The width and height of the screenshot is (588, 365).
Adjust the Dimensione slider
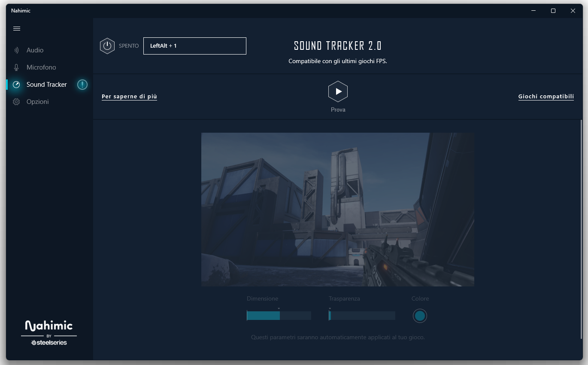tap(279, 316)
